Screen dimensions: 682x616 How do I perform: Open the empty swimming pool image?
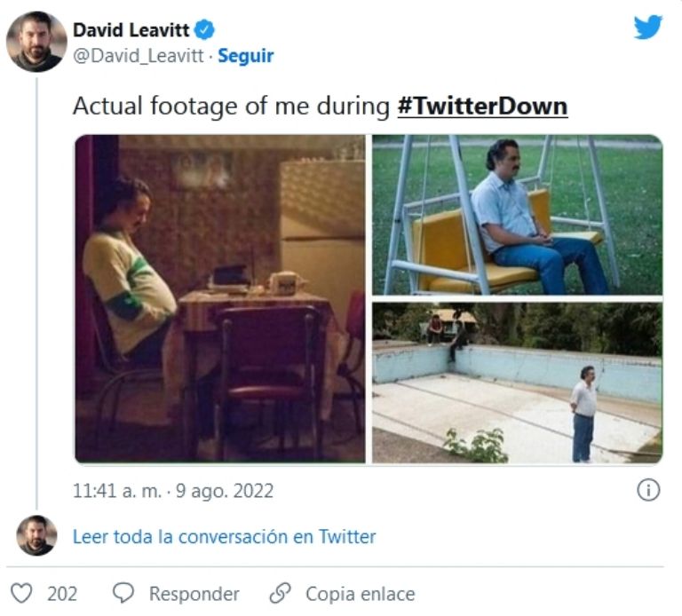(x=517, y=383)
